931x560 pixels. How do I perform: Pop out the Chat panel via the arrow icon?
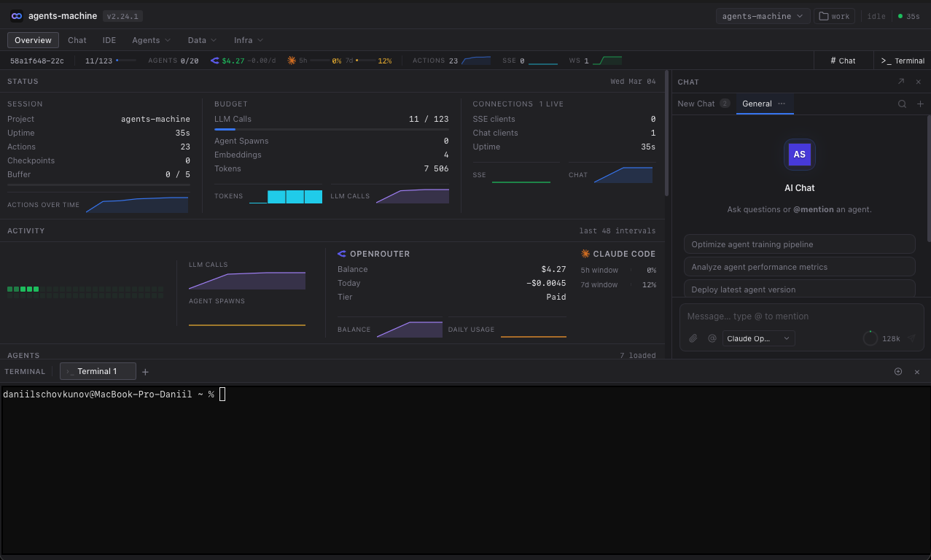[901, 82]
